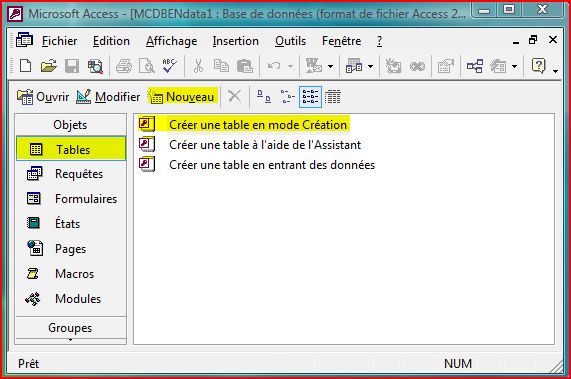Click the Ouvrir button
Viewport: 571px width, 379px height.
(x=43, y=97)
